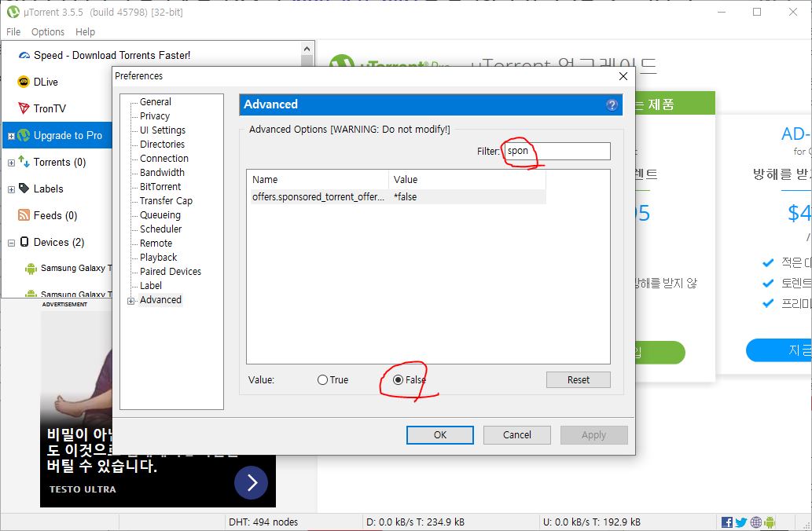Open the web globe icon in status bar
The image size is (812, 531).
pyautogui.click(x=755, y=522)
